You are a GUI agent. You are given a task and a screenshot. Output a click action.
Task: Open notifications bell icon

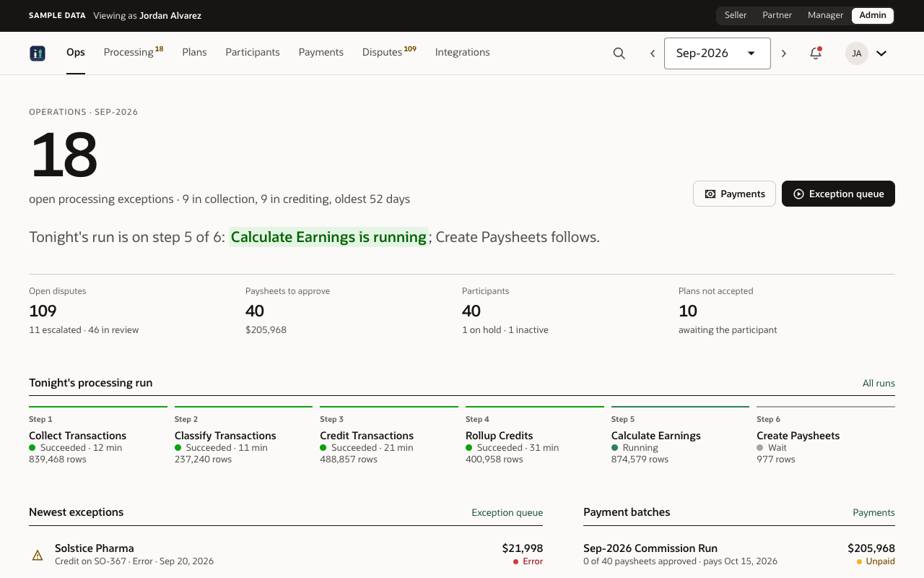click(x=816, y=53)
